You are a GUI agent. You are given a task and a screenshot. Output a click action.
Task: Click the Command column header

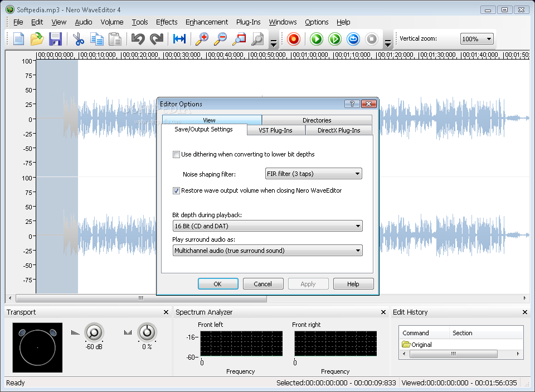click(424, 333)
